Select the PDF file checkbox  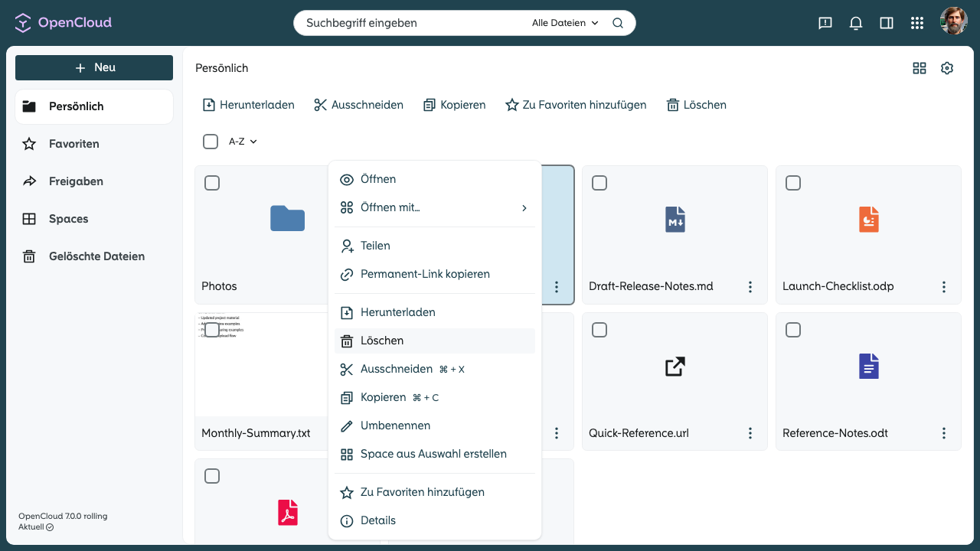(x=212, y=476)
